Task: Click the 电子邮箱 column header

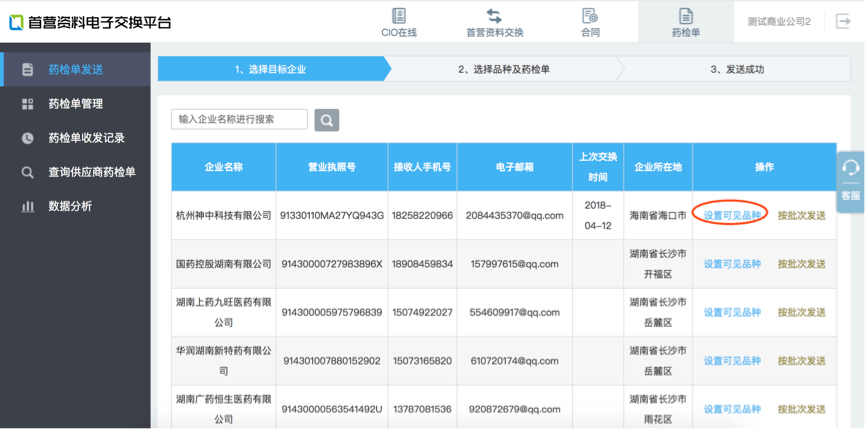Action: (514, 167)
